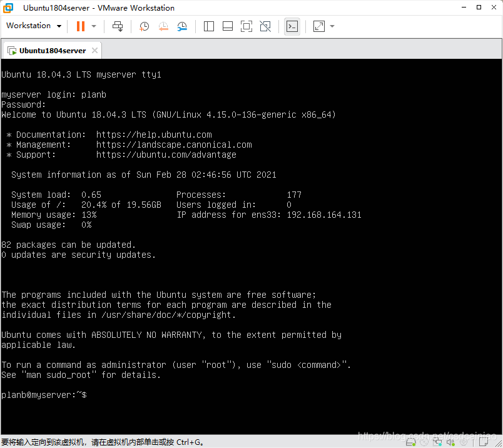Screen dimensions: 503x448
Task: Click the "Processes:" count 177
Action: tap(294, 195)
